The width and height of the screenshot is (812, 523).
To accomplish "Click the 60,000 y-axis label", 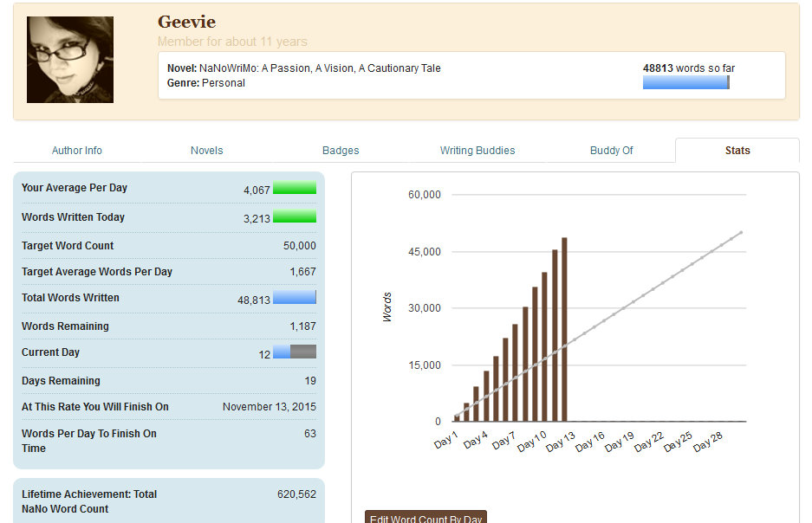I will coord(425,195).
